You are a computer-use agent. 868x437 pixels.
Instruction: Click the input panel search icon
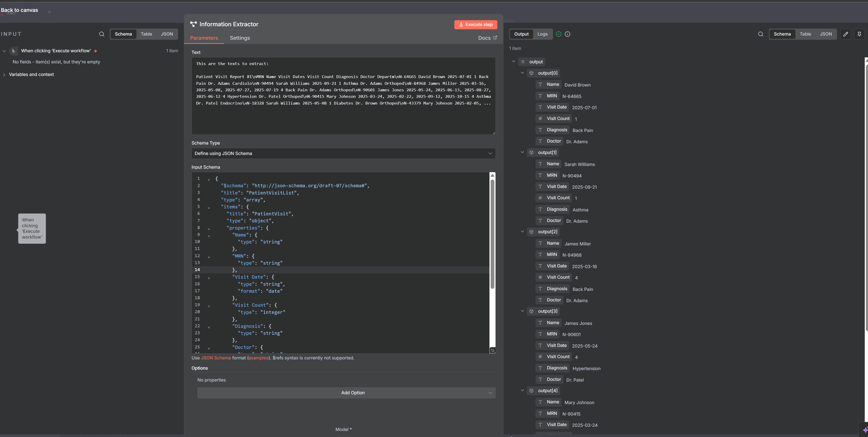(x=101, y=34)
